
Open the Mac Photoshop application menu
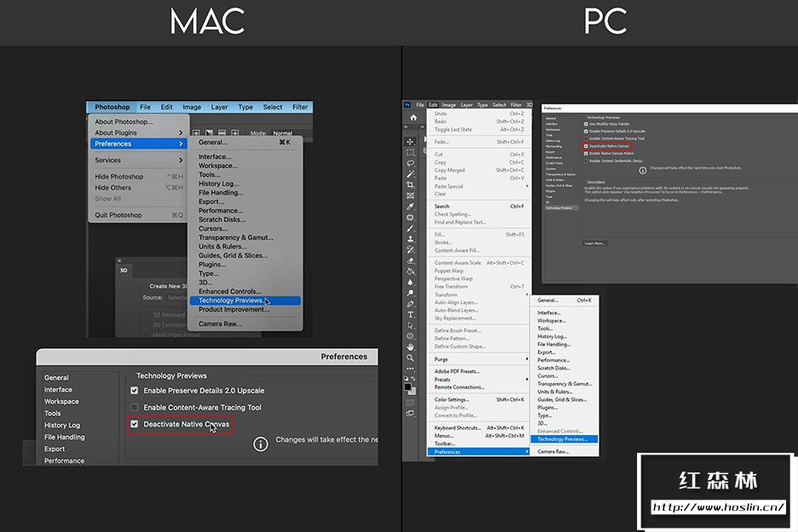(112, 107)
